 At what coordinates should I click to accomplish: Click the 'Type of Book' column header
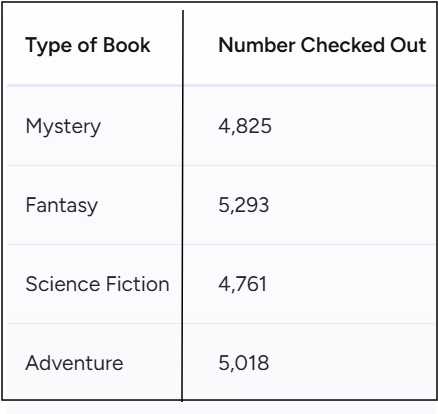point(88,45)
